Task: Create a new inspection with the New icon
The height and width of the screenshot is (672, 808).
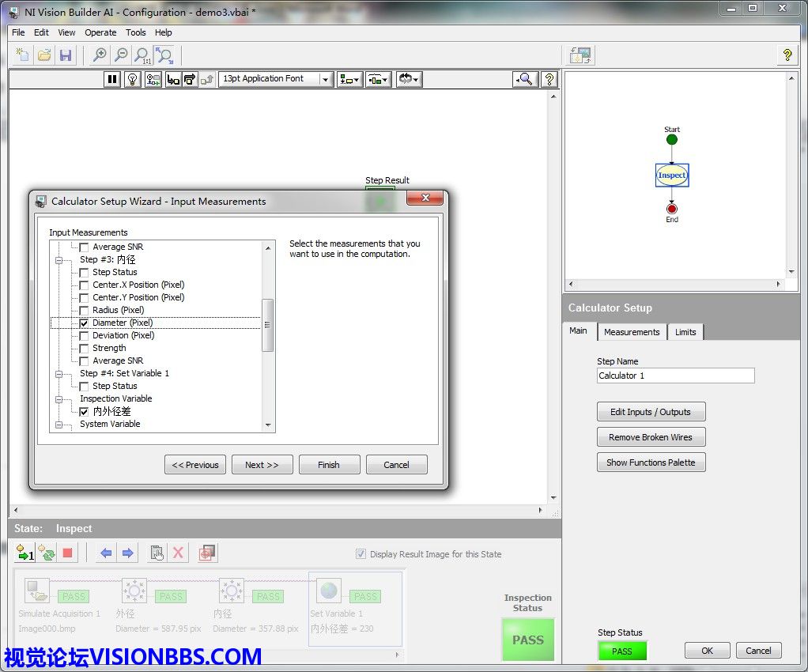Action: (x=23, y=55)
